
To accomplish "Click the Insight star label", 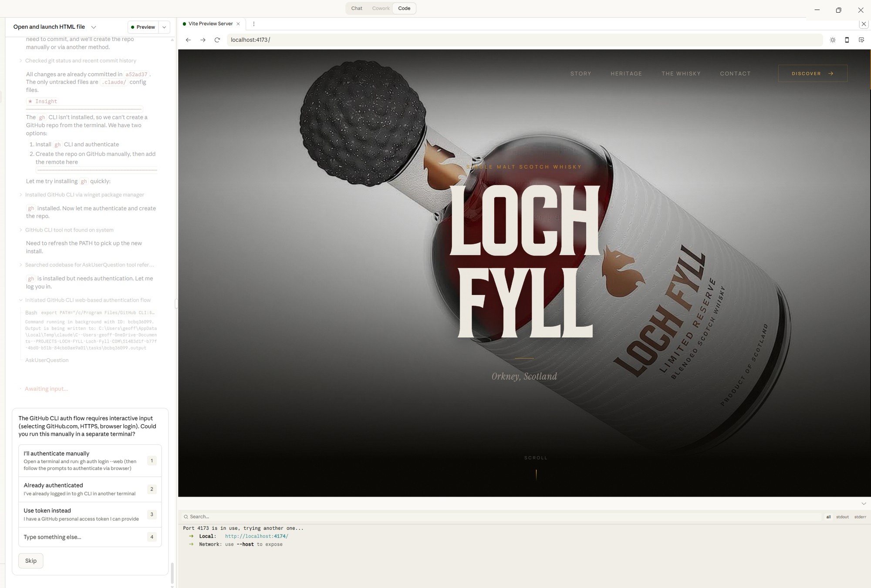I will pyautogui.click(x=43, y=101).
